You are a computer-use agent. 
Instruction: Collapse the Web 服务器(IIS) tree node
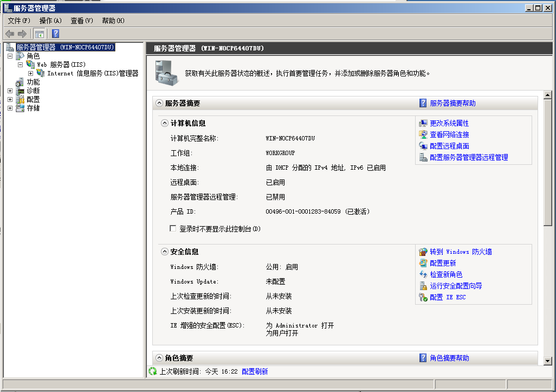click(x=20, y=65)
